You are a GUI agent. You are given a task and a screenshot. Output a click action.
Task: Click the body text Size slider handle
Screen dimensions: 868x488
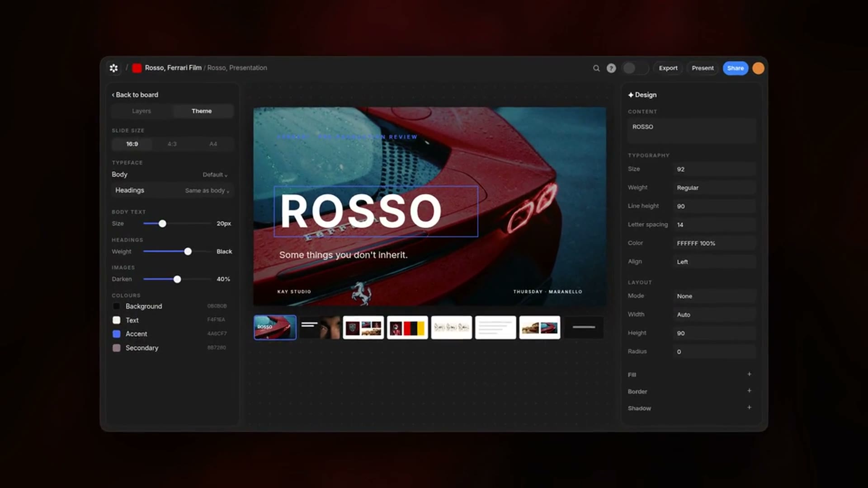162,224
